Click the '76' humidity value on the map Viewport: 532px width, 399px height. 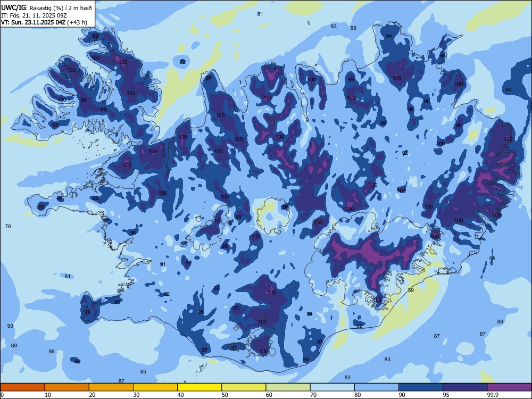[8, 226]
